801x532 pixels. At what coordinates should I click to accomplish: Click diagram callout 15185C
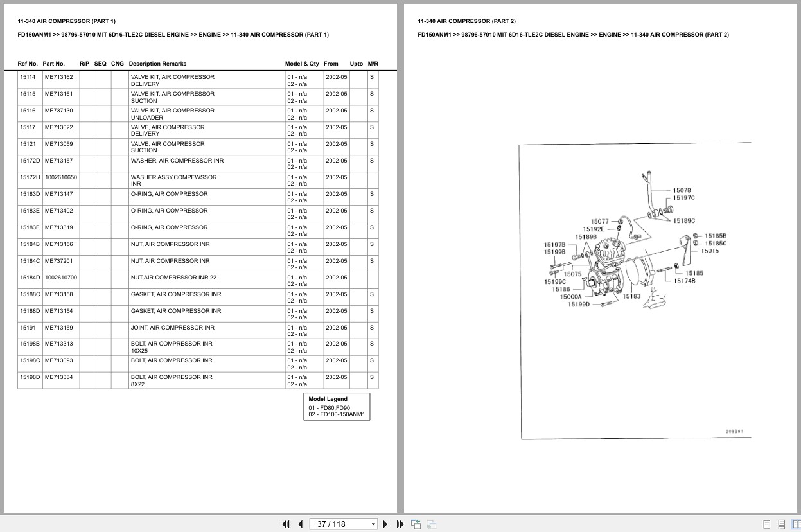click(x=716, y=244)
